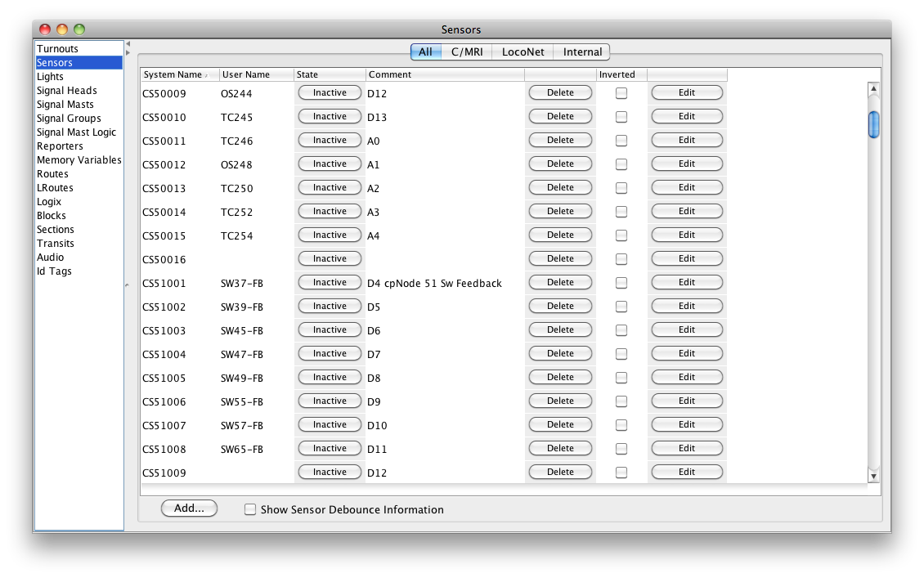The image size is (924, 578).
Task: Open Signal Mast Logic table
Action: coord(76,132)
